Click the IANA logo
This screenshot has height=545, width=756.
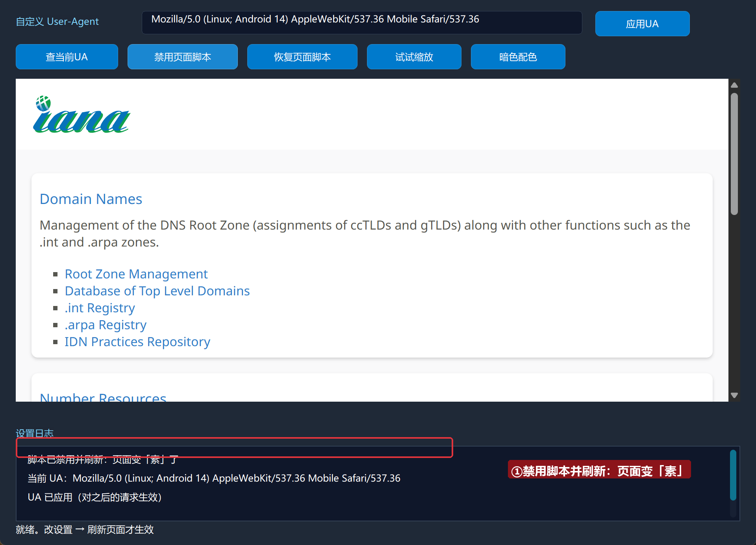[x=82, y=114]
